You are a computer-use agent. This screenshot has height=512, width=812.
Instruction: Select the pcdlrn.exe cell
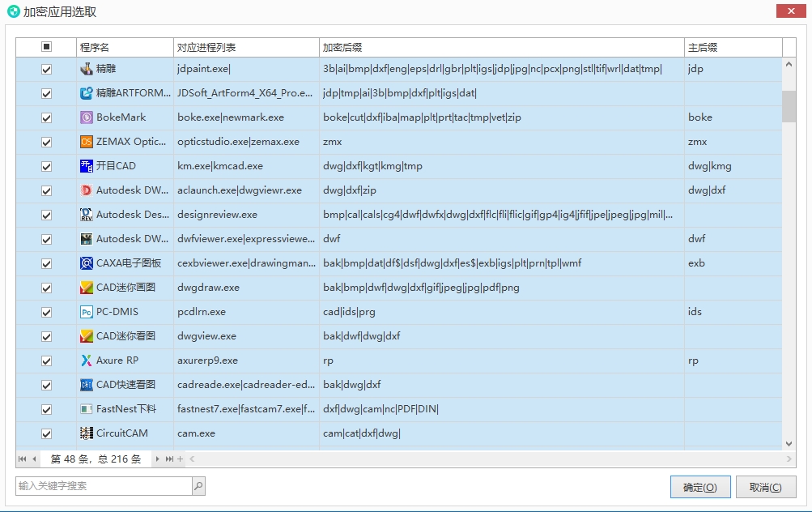[x=246, y=312]
